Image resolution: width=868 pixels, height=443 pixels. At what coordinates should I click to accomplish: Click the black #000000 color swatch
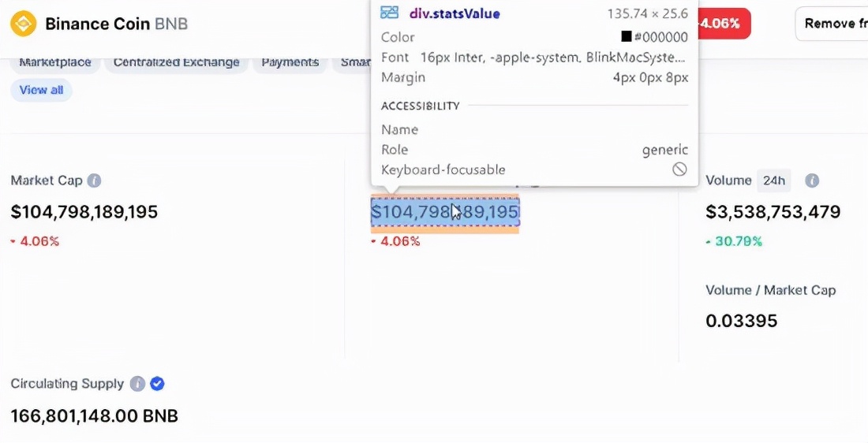coord(626,37)
